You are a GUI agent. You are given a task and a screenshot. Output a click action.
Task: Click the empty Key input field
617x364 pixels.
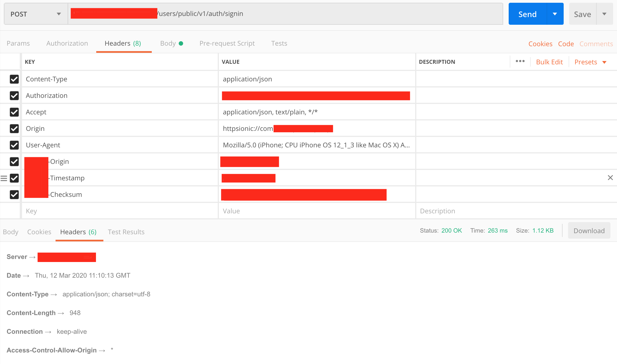pyautogui.click(x=110, y=211)
